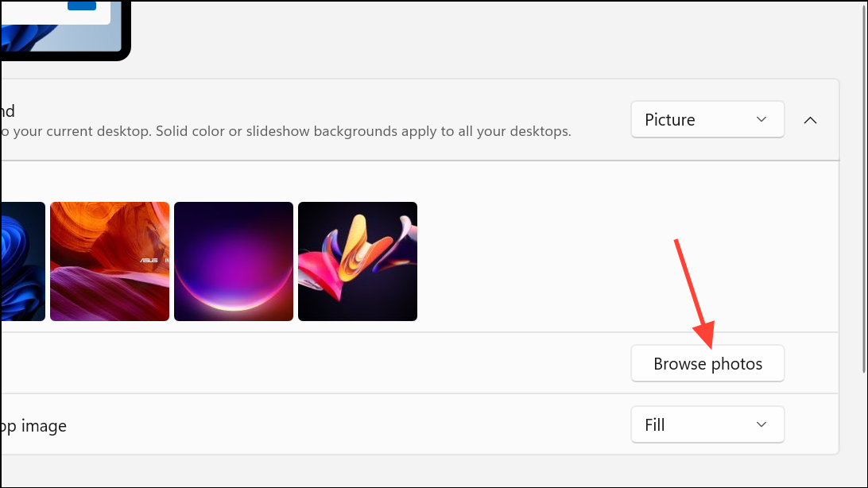The image size is (868, 488).
Task: Click the desktop image fit row label
Action: coord(33,425)
